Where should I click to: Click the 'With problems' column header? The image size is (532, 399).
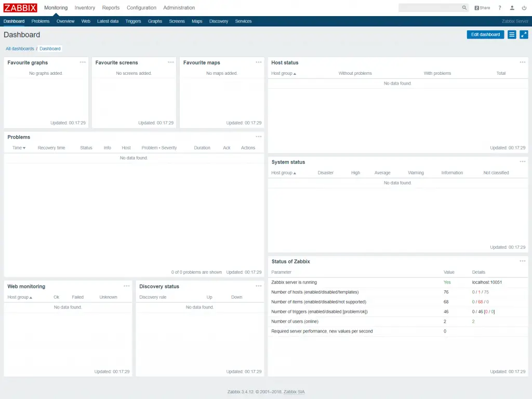437,73
